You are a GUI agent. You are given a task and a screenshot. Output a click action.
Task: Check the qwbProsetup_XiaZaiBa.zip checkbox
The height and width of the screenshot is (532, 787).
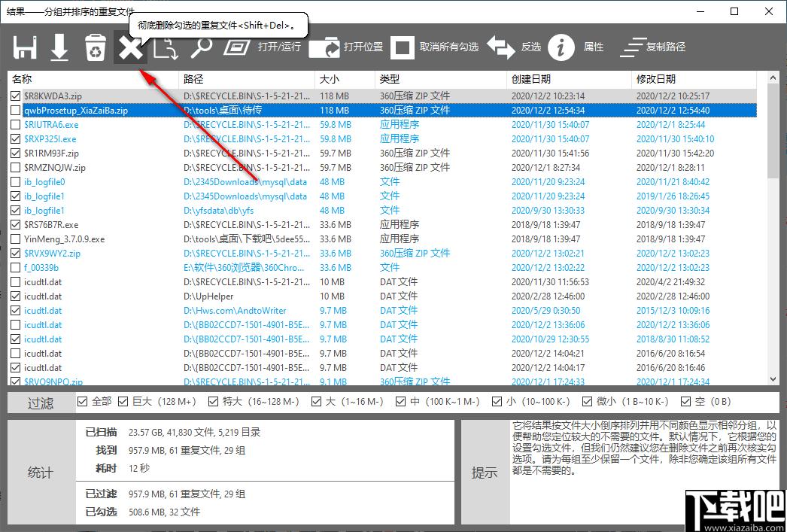click(x=16, y=111)
